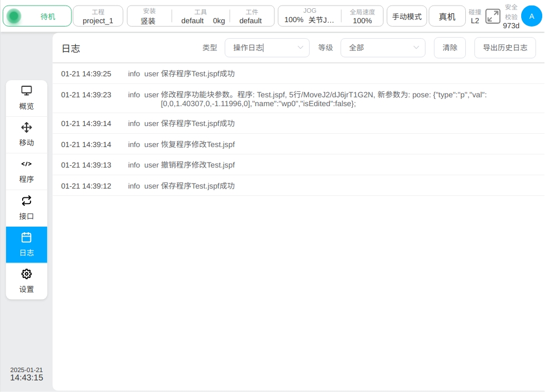The width and height of the screenshot is (545, 392).
Task: Toggle the manual mode (手动模式) button
Action: [407, 17]
